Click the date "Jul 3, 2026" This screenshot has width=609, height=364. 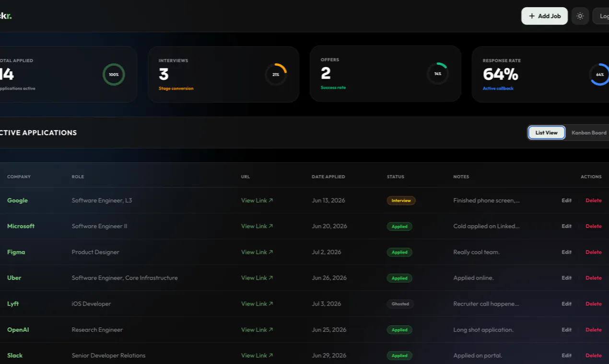point(326,304)
